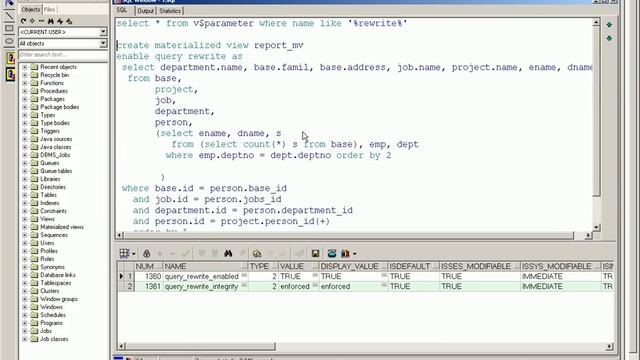Open the cell editor button for query_rewrite_enabled name
The image size is (640, 360).
pos(244,276)
